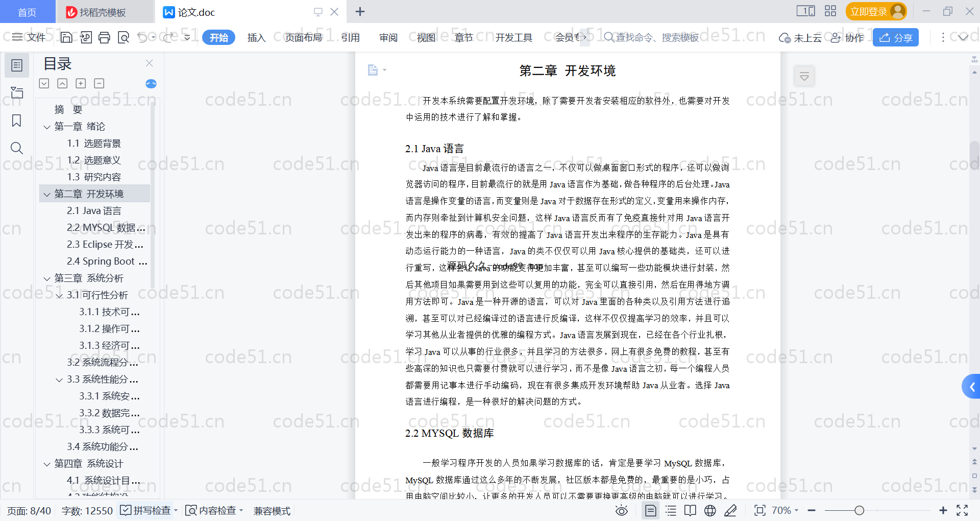Image resolution: width=980 pixels, height=521 pixels.
Task: Open the Bookmark panel in the left sidebar
Action: (x=16, y=121)
